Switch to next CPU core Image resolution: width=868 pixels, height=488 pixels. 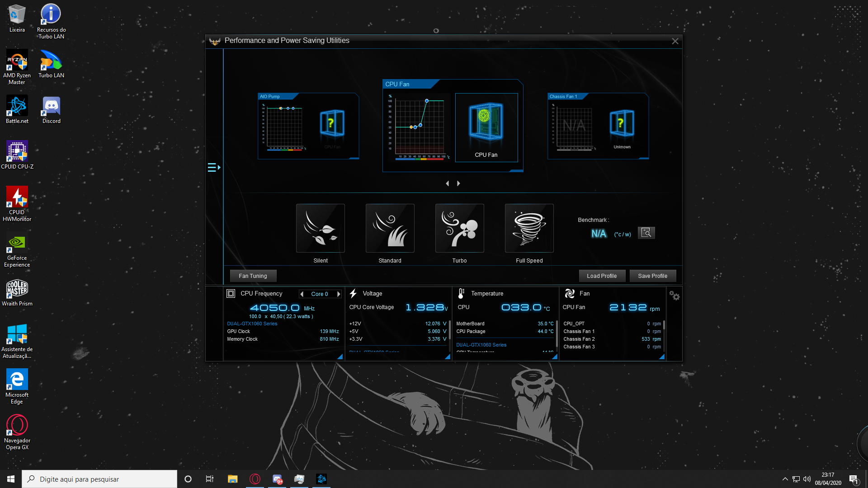pos(339,294)
